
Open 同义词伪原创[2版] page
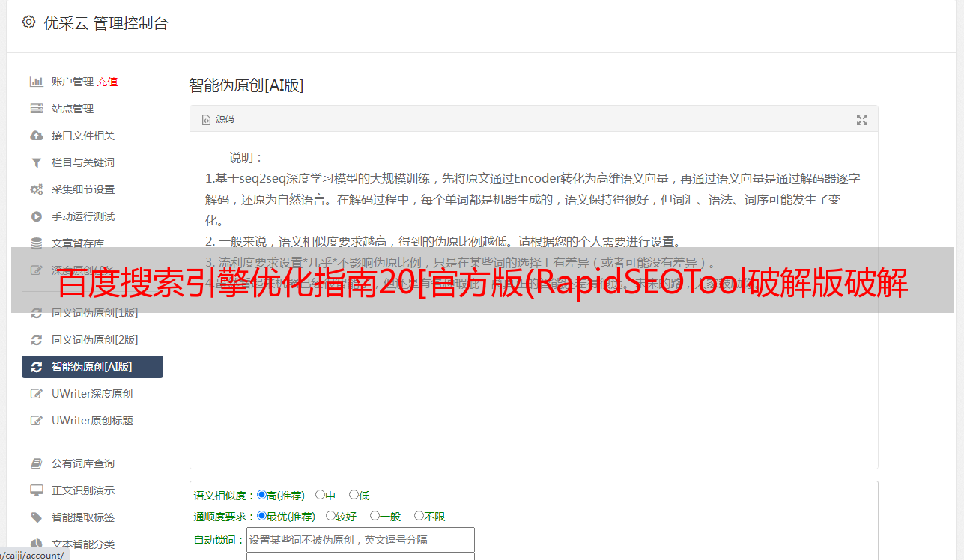95,340
